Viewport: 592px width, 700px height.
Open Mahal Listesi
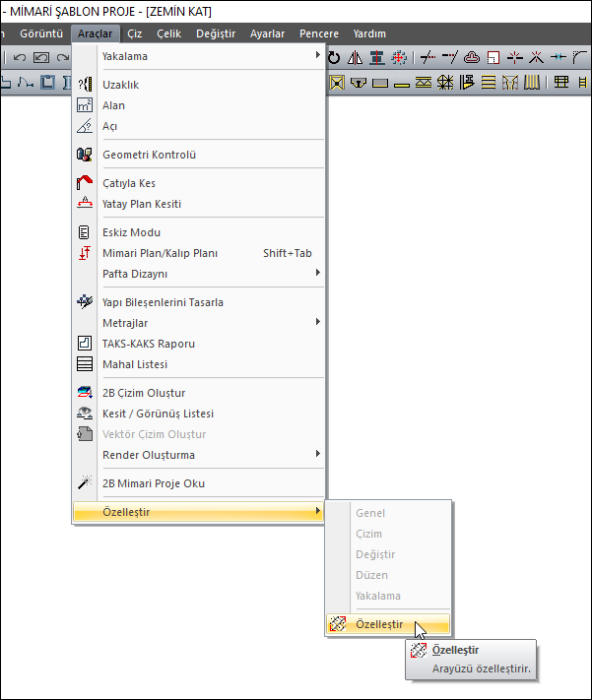tap(199, 364)
